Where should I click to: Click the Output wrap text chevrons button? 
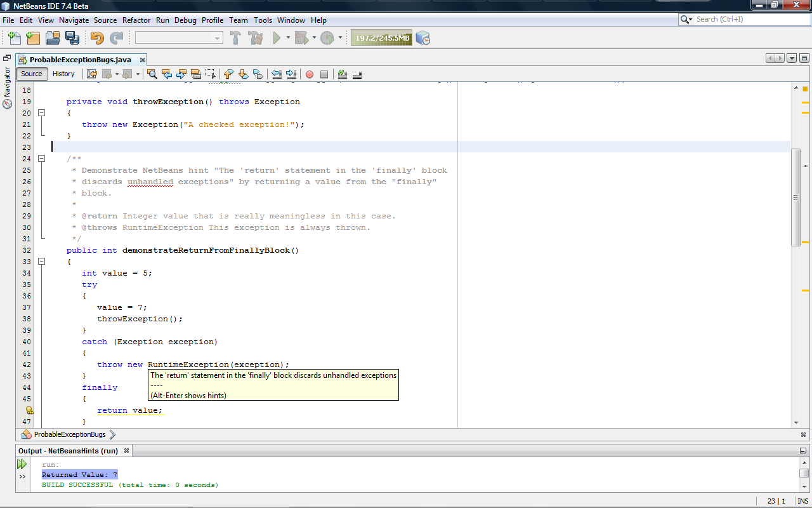pyautogui.click(x=22, y=476)
